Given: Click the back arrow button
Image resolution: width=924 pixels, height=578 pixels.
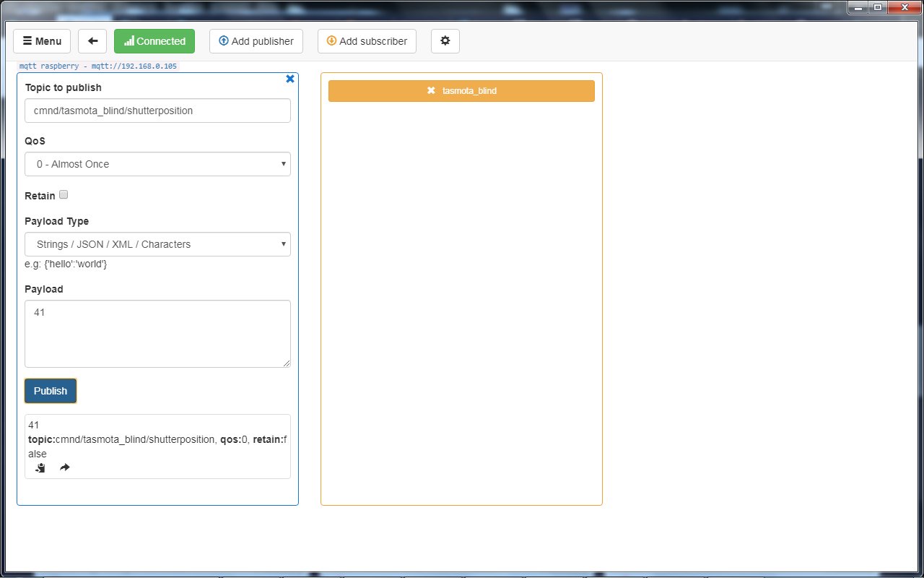Looking at the screenshot, I should 92,41.
